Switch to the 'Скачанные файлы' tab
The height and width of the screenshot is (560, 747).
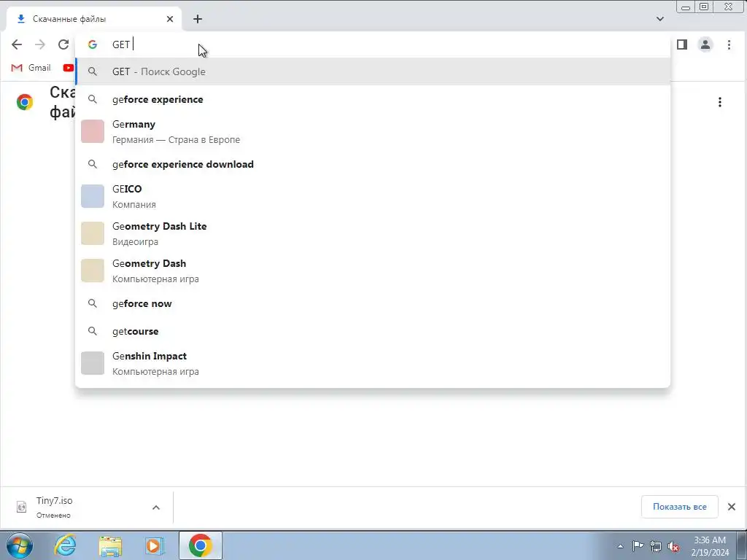click(94, 19)
